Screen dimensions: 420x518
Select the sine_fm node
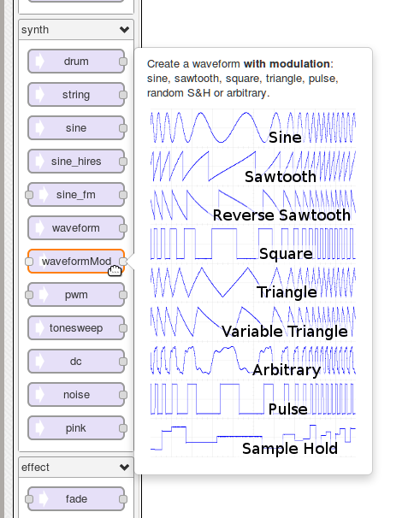[x=76, y=195]
